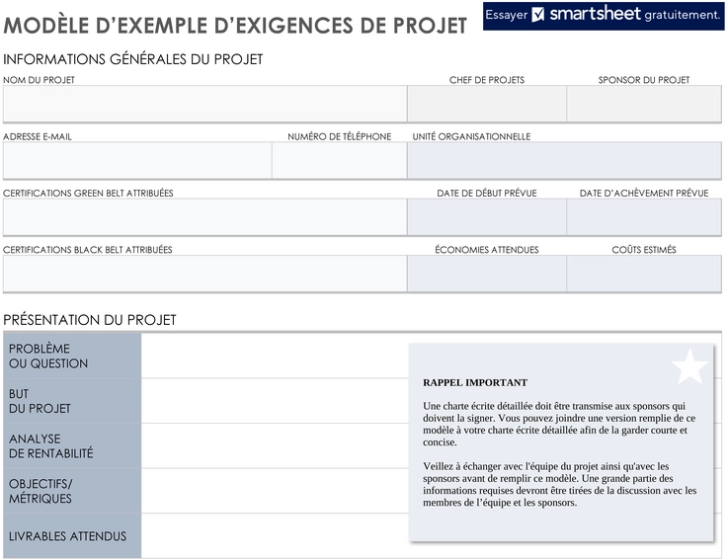Click the Sponsor du projet label
The width and height of the screenshot is (728, 560).
pos(644,80)
